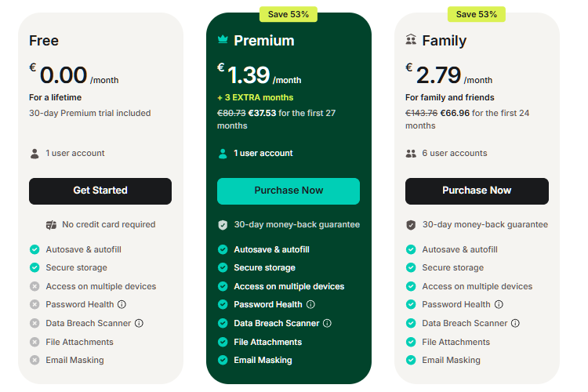Click the Save 53% badge above Family
Screen dimensions: 588x392
pyautogui.click(x=477, y=14)
